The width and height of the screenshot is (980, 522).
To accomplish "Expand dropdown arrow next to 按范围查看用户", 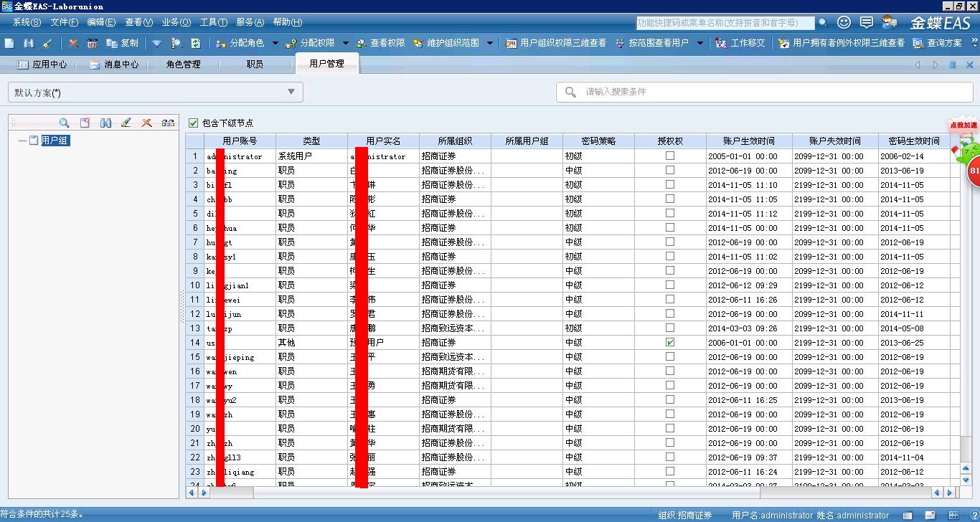I will coord(700,43).
